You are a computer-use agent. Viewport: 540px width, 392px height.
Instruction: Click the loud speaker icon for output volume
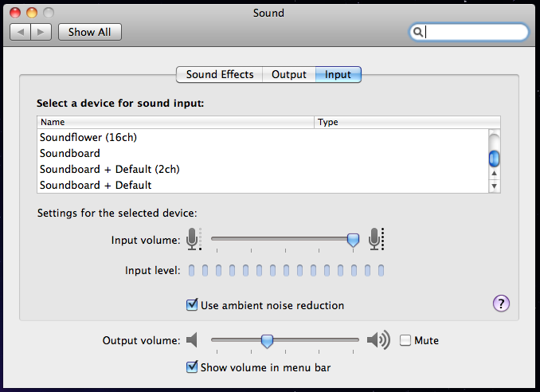(378, 341)
